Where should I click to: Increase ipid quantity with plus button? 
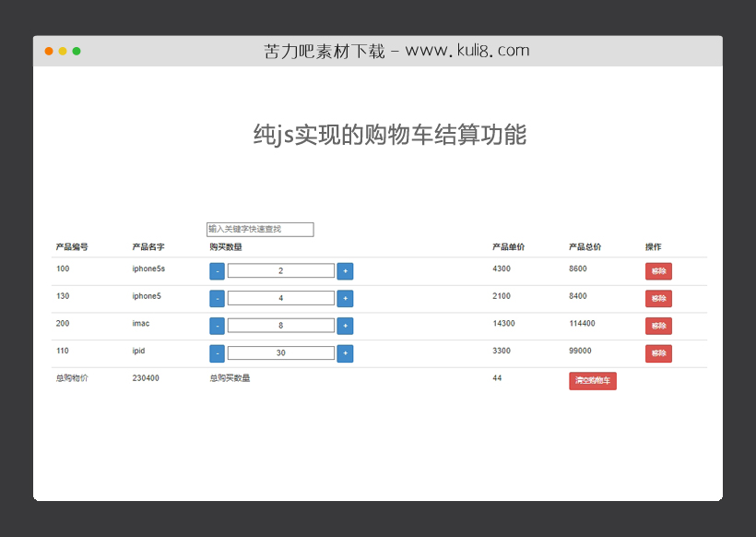344,352
